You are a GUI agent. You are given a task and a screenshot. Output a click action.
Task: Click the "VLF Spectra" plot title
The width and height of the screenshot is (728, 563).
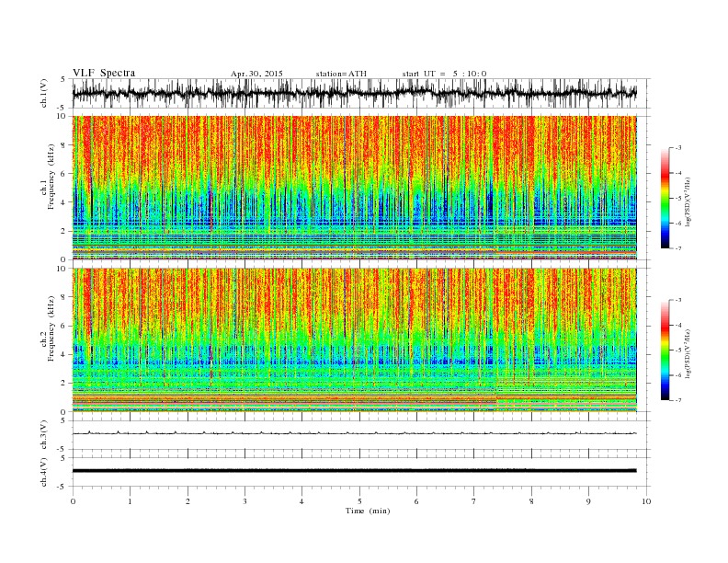click(104, 73)
